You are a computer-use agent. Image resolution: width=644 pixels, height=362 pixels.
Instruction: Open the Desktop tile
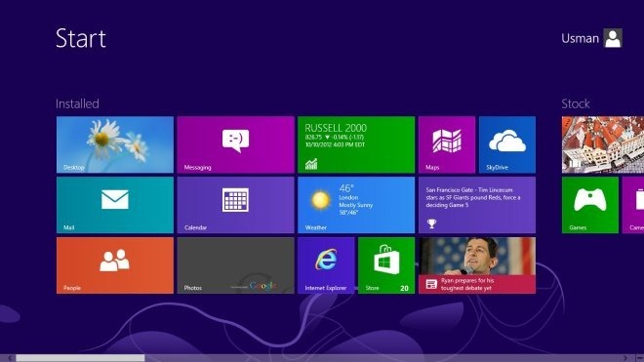115,144
